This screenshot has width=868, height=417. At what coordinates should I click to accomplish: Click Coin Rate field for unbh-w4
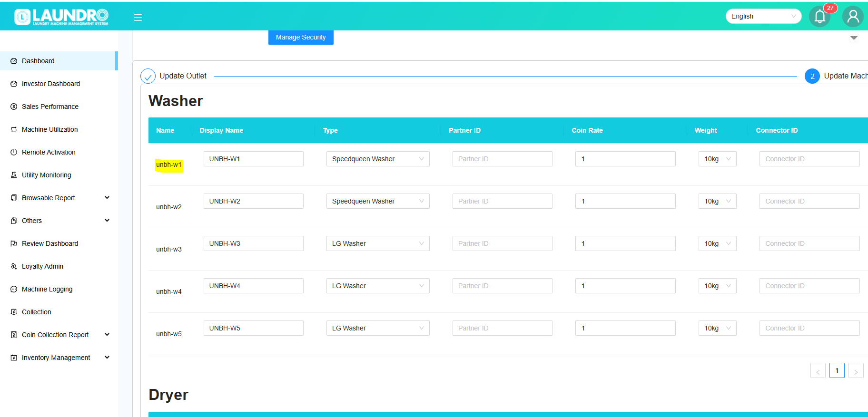coord(625,286)
